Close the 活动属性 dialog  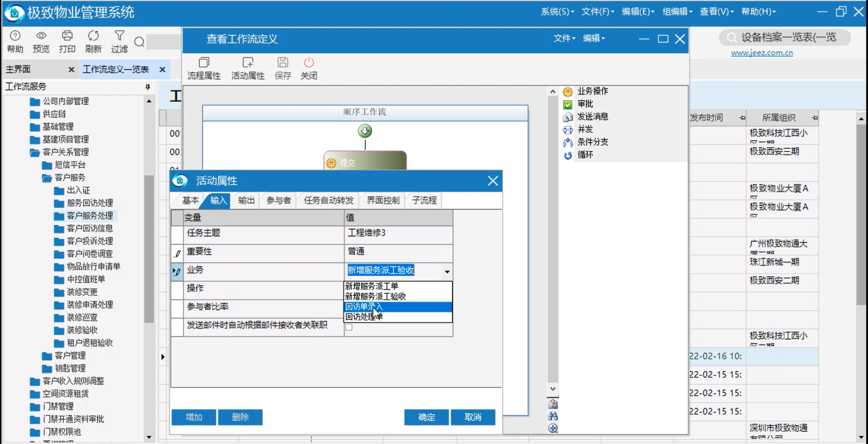pos(493,181)
